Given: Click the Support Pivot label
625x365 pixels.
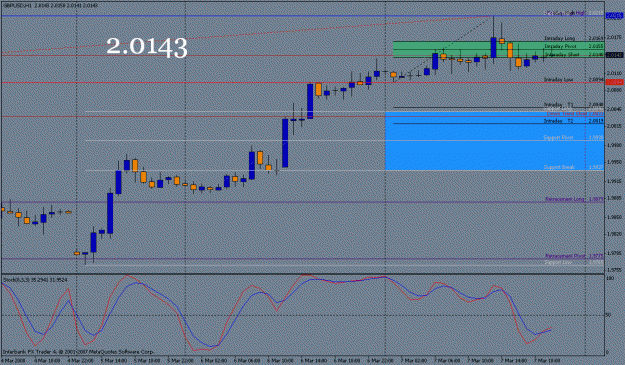Looking at the screenshot, I should tap(558, 137).
